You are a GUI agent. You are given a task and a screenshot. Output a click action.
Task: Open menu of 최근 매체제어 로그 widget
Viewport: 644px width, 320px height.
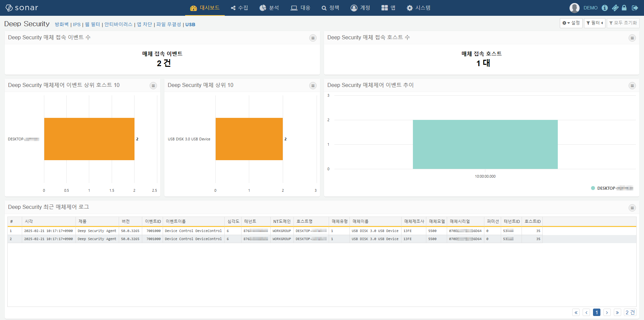(x=632, y=208)
